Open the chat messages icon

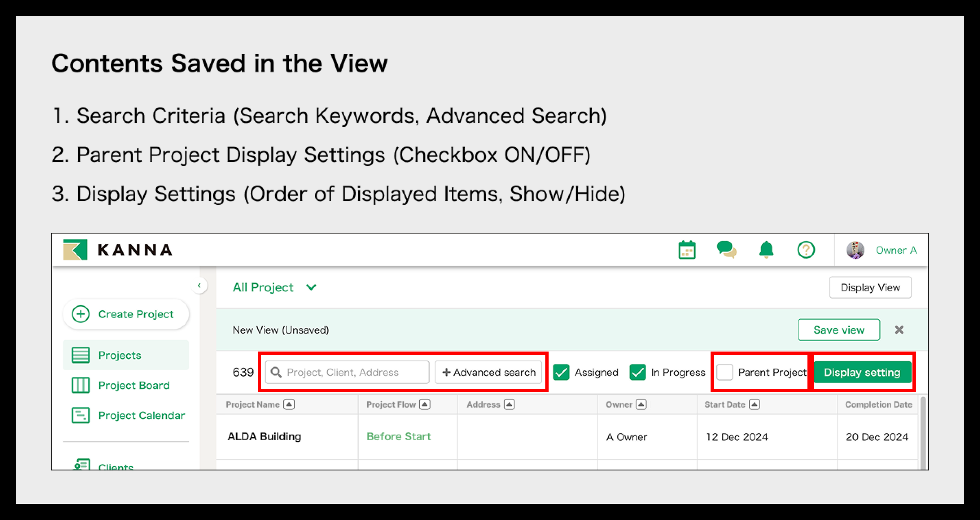coord(726,250)
